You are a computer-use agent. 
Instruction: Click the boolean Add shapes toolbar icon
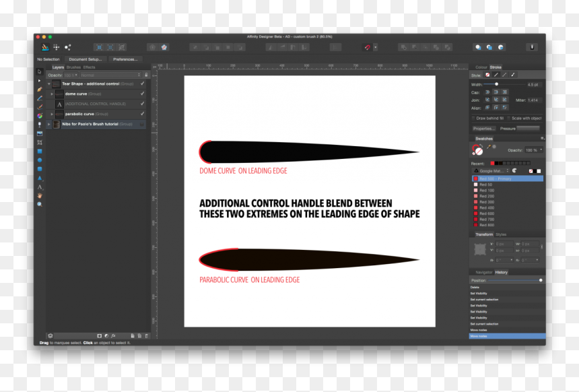(x=403, y=47)
